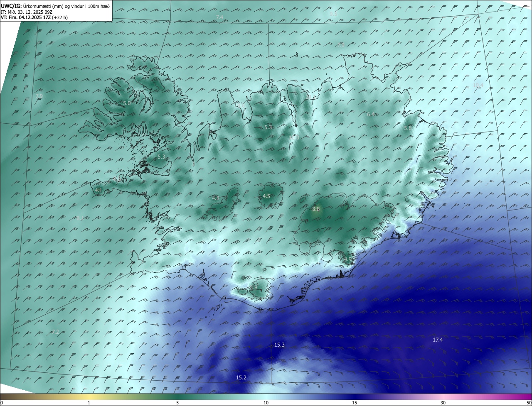Screen dimensions: 532x406
Task: Click the '1' tick label on the color scale
Action: [x=89, y=403]
